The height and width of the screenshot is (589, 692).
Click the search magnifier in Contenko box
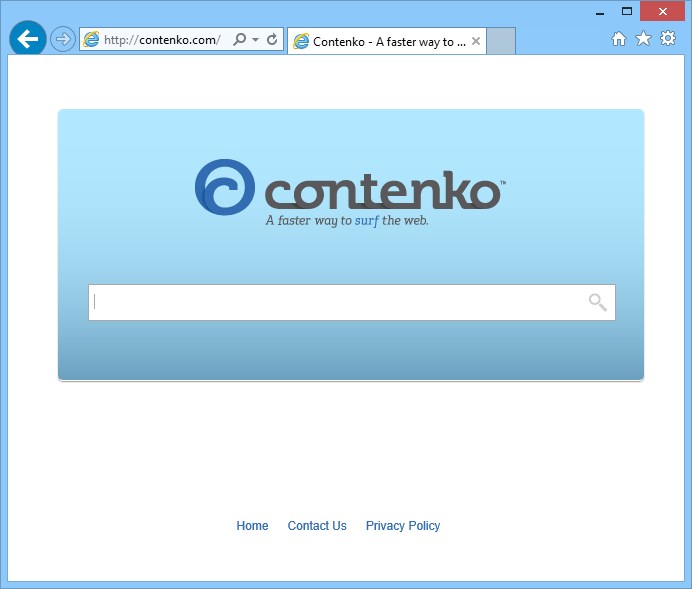tap(598, 302)
